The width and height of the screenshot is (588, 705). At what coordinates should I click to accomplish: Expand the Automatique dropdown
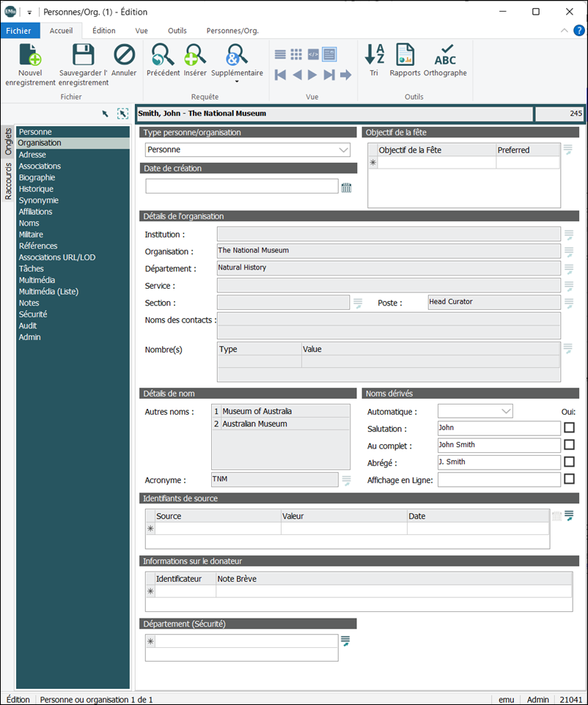tap(506, 411)
